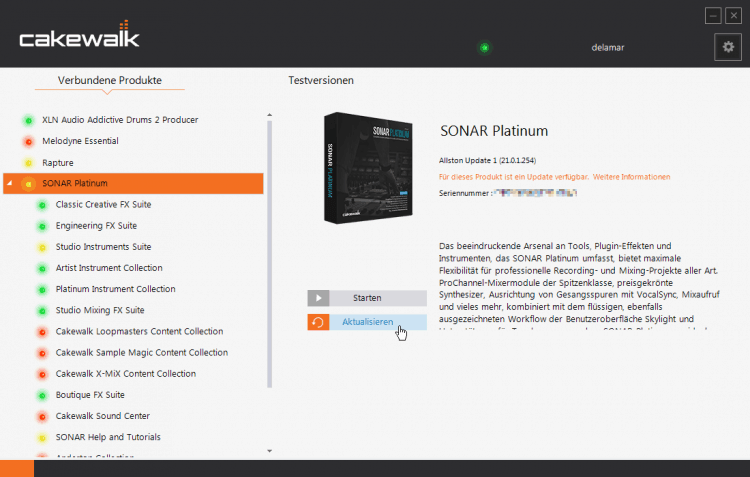Click green status dot beside Studio Mixing FX Suite
The image size is (750, 477).
42,311
